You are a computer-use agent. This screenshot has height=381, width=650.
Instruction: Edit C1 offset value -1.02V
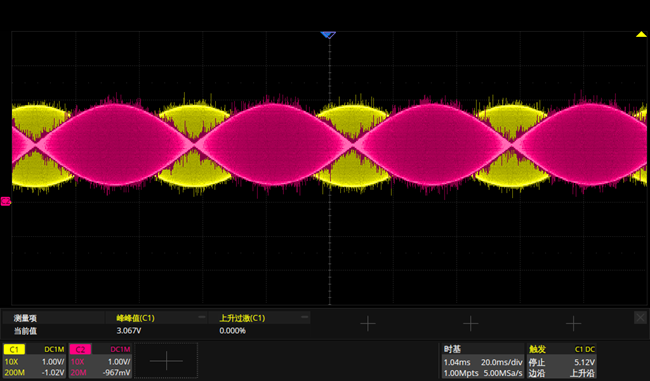[x=53, y=373]
